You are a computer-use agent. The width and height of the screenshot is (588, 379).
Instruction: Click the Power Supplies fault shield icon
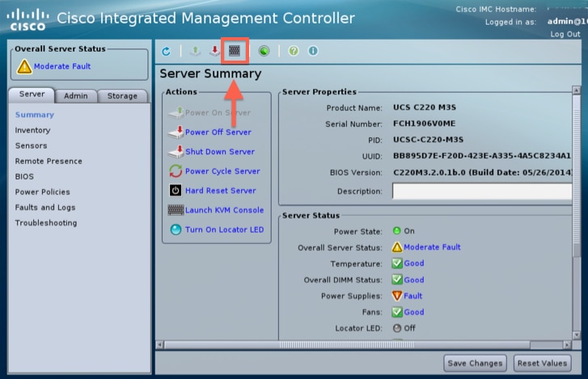click(397, 296)
